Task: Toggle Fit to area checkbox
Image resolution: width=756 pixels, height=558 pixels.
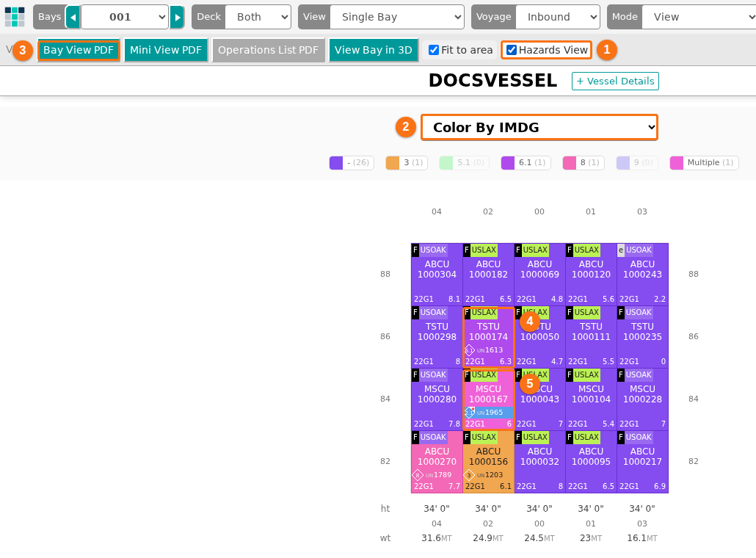Action: pos(434,50)
